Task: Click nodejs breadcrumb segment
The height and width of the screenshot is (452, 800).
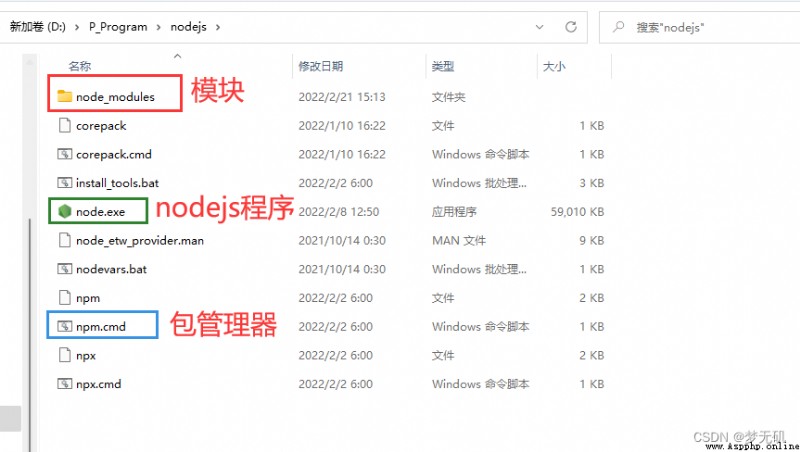Action: [188, 27]
